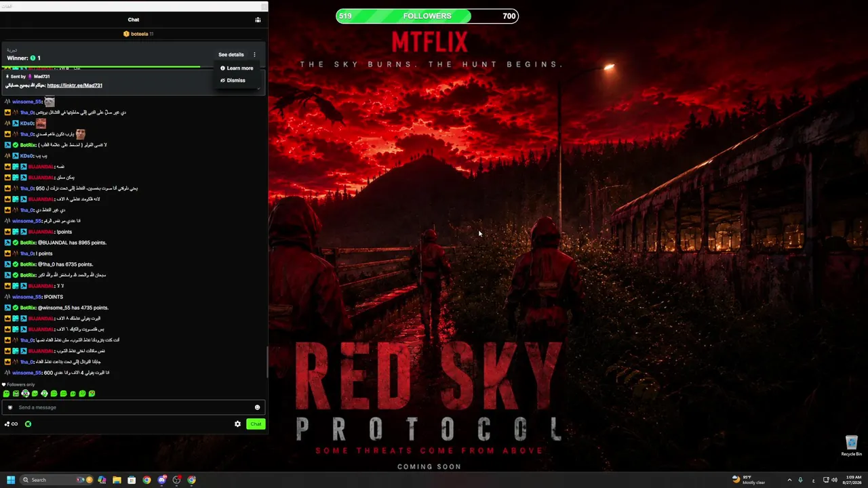The width and height of the screenshot is (868, 488).
Task: Click the green Chat send button
Action: click(256, 424)
